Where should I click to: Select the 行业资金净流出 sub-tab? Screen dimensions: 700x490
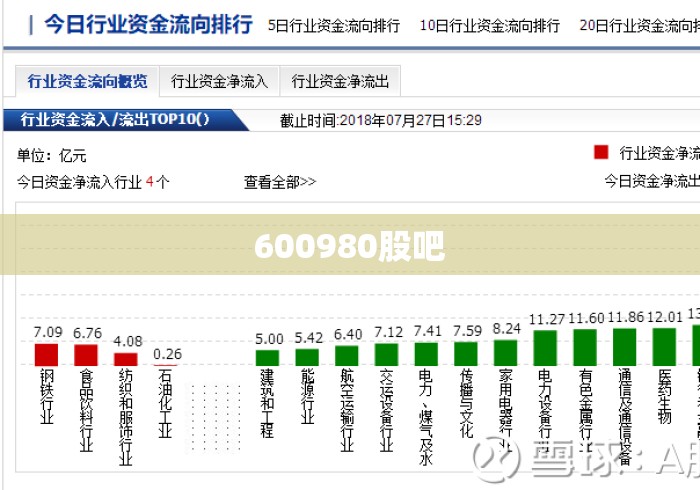(340, 81)
